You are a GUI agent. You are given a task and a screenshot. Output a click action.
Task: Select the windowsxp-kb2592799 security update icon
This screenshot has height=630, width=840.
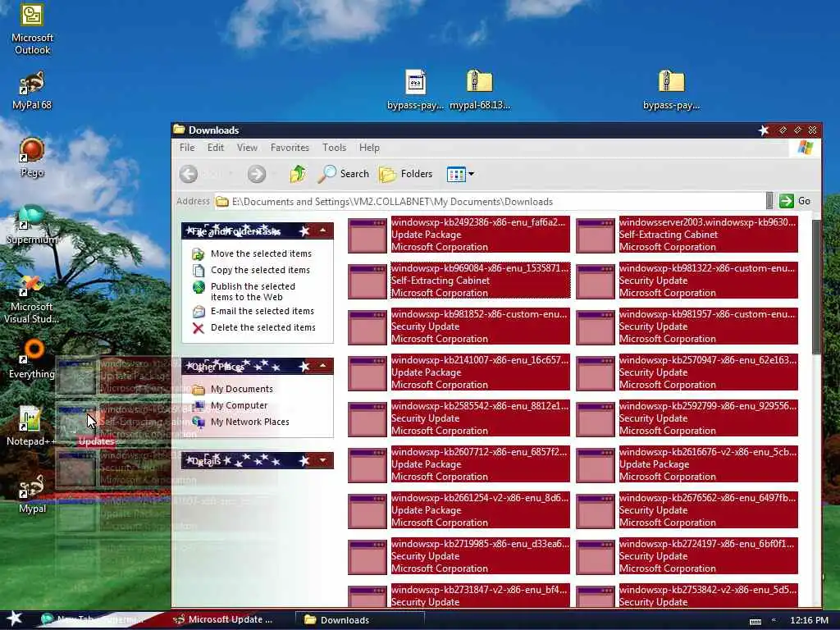click(x=596, y=419)
